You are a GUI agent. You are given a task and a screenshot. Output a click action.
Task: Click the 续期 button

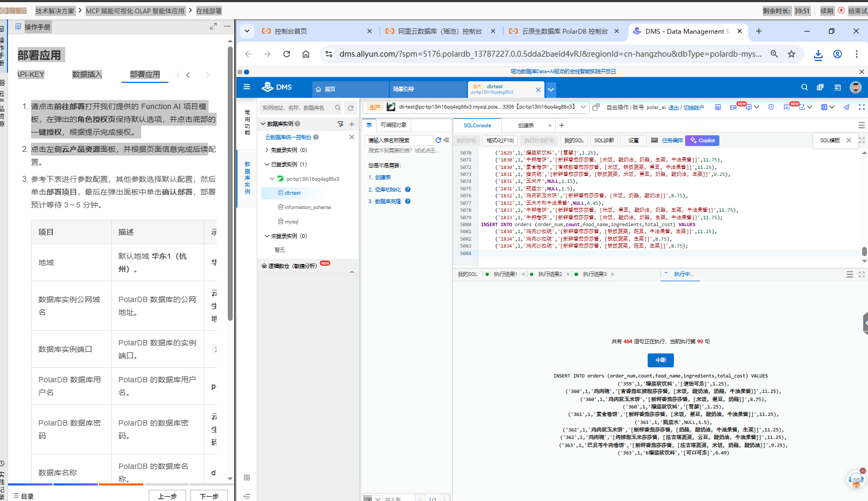point(827,11)
